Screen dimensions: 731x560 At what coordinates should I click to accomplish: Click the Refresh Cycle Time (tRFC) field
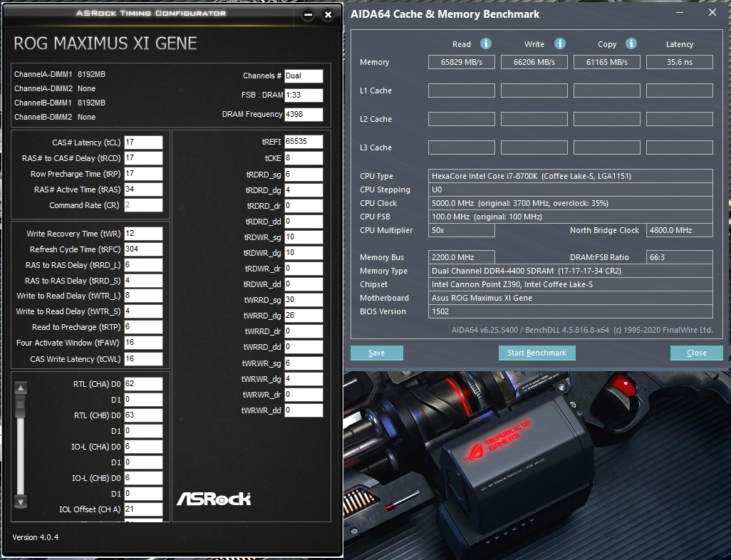click(x=144, y=249)
